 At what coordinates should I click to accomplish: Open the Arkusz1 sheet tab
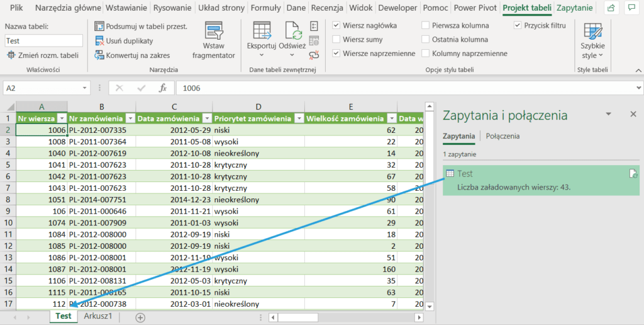pos(98,316)
